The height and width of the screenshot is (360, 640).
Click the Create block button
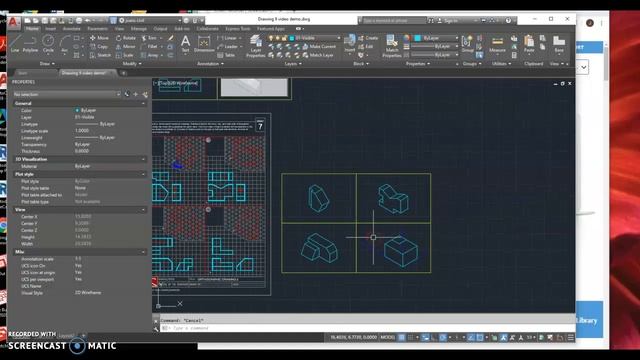[368, 38]
